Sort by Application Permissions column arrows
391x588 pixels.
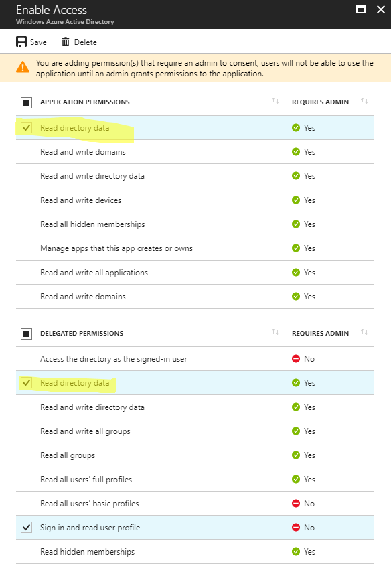[x=276, y=101]
